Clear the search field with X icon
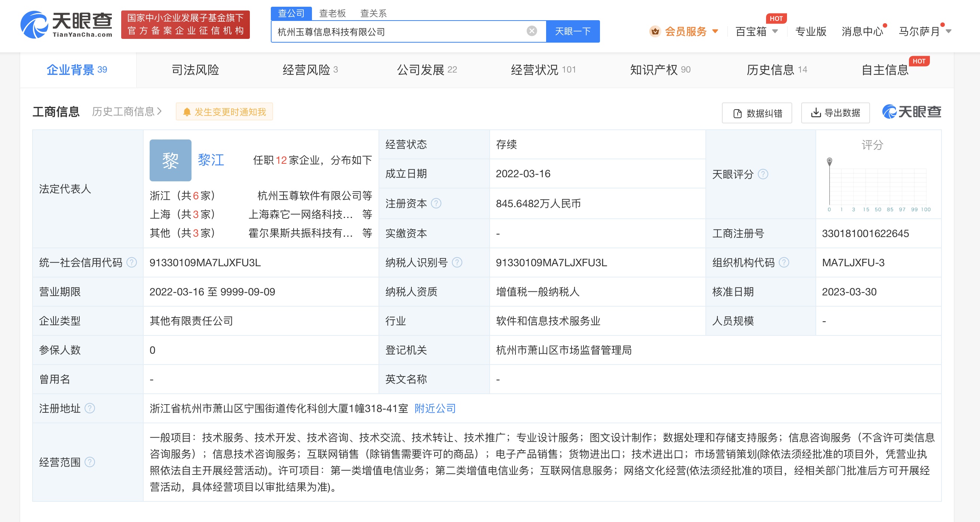 tap(532, 31)
